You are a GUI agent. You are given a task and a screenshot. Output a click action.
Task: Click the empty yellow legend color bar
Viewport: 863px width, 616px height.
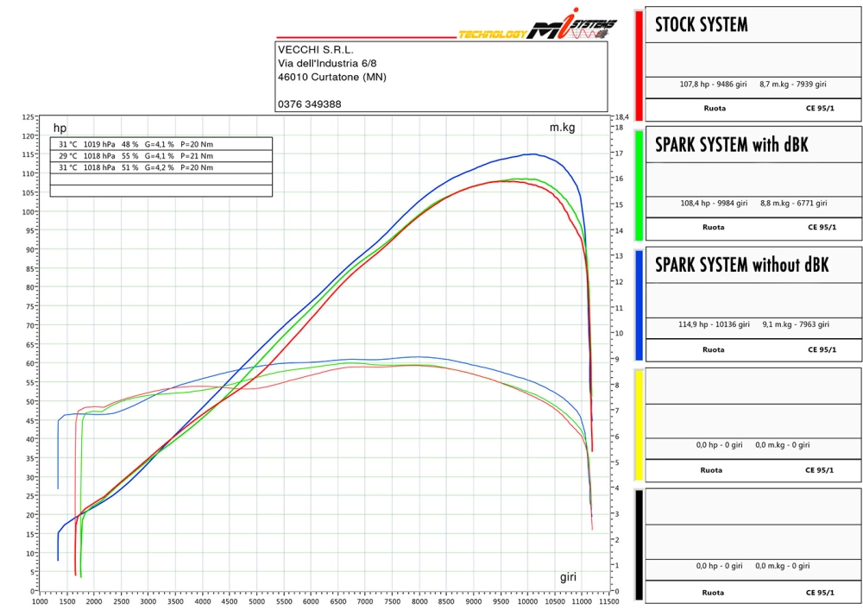tap(639, 424)
